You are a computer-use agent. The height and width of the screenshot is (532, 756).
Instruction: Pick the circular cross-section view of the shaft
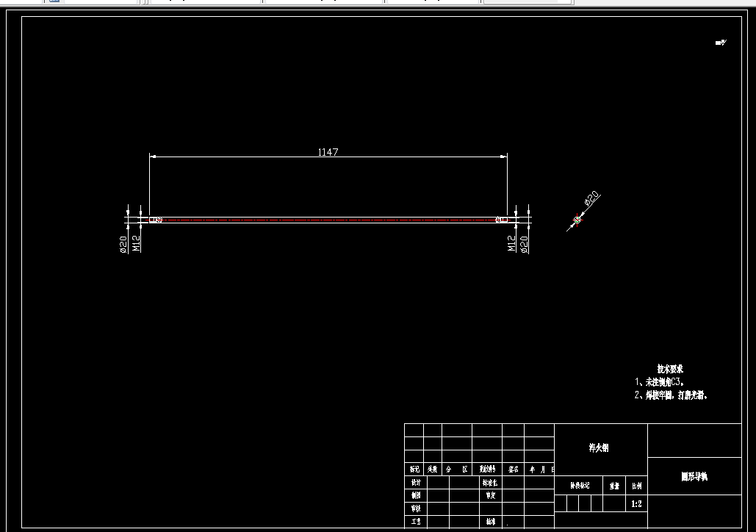[x=577, y=220]
